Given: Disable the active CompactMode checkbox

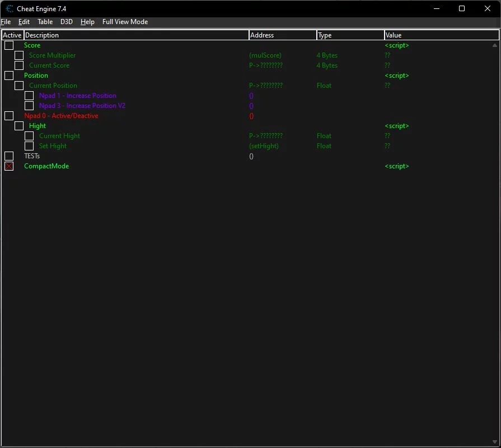Looking at the screenshot, I should [x=9, y=166].
